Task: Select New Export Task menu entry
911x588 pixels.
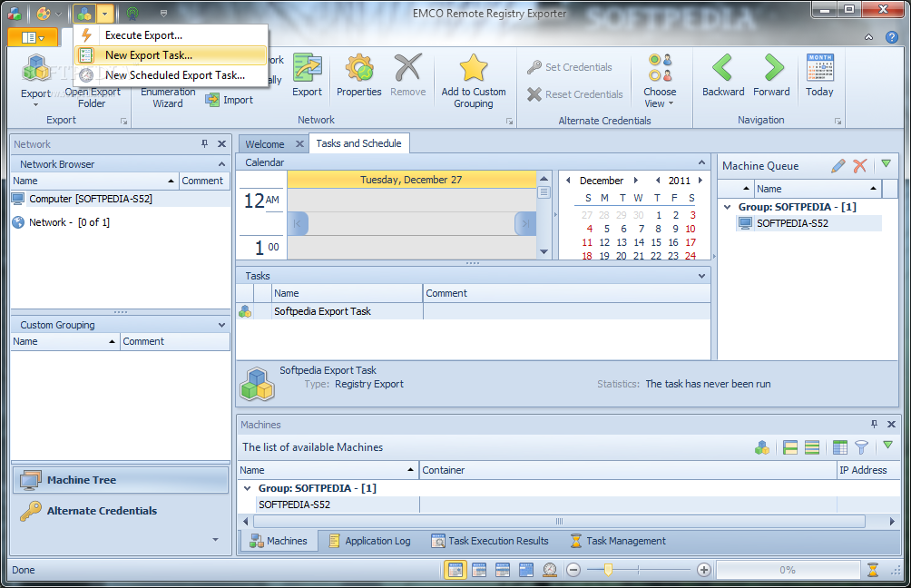Action: tap(171, 55)
